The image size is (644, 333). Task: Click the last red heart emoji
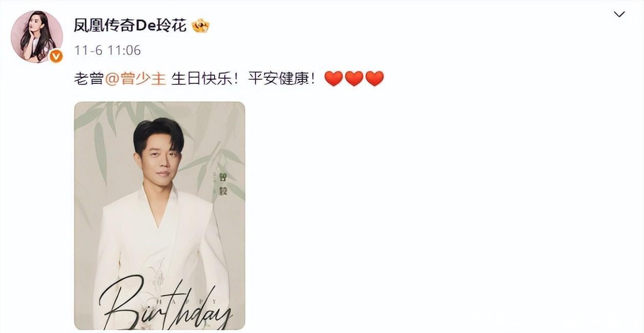374,79
